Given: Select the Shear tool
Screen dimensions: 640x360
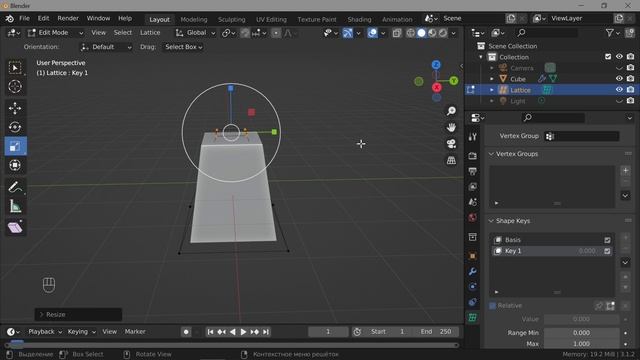Looking at the screenshot, I should point(15,227).
